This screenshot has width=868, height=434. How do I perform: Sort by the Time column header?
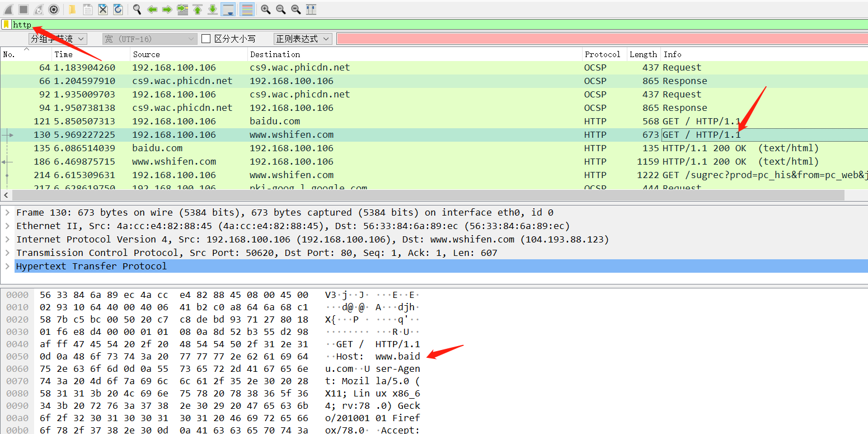(x=91, y=54)
